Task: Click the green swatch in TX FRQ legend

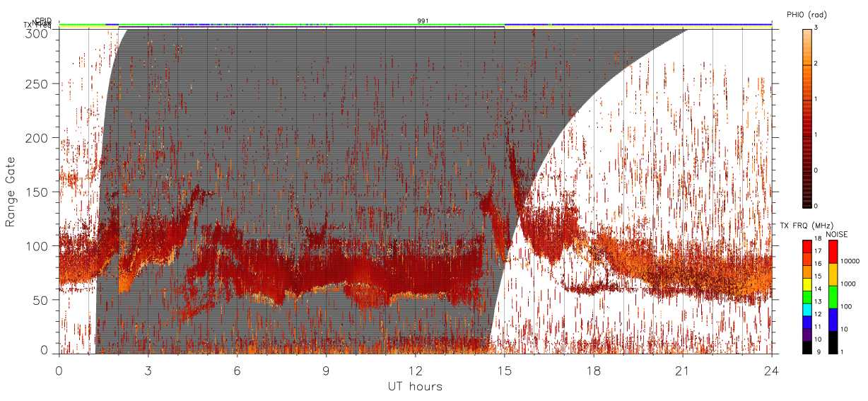Action: point(807,296)
